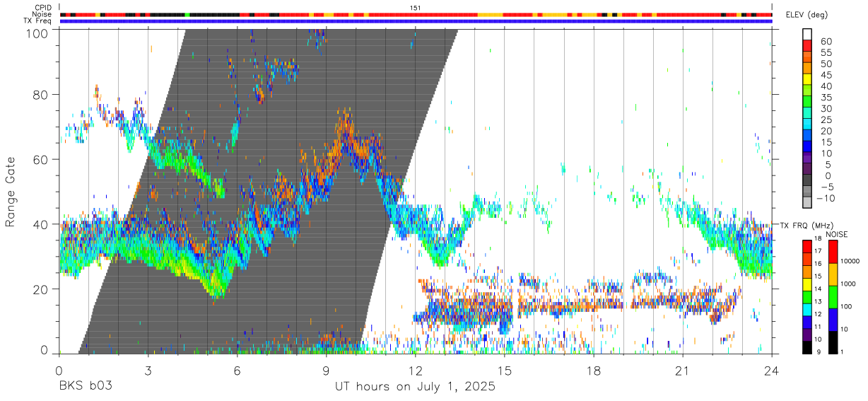Screen dimensions: 868x401
Task: Click the TX Freq row label
Action: (x=38, y=21)
